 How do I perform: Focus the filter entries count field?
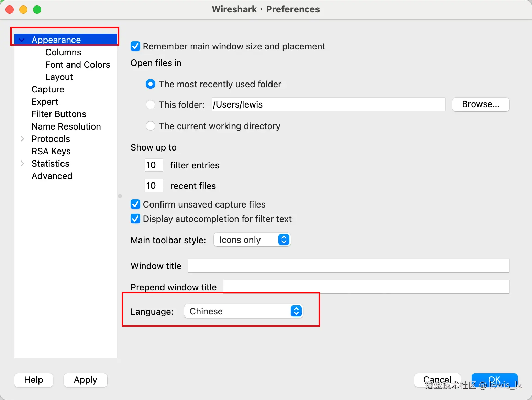tap(153, 165)
